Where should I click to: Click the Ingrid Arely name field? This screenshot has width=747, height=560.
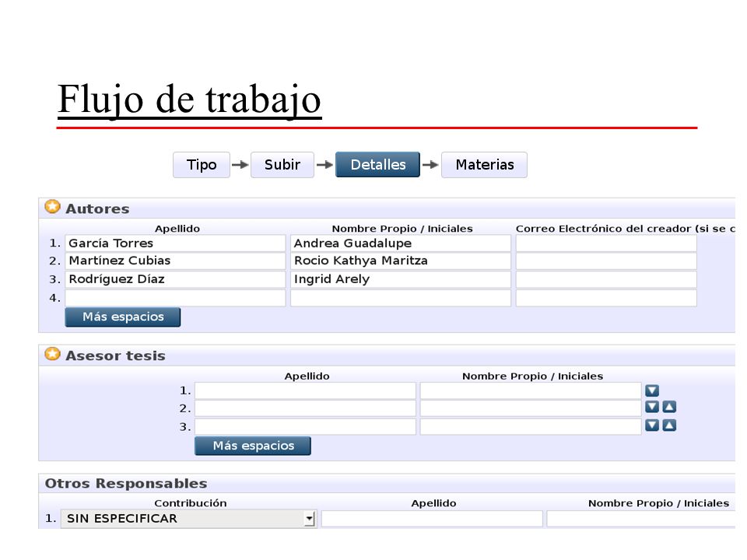tap(401, 279)
